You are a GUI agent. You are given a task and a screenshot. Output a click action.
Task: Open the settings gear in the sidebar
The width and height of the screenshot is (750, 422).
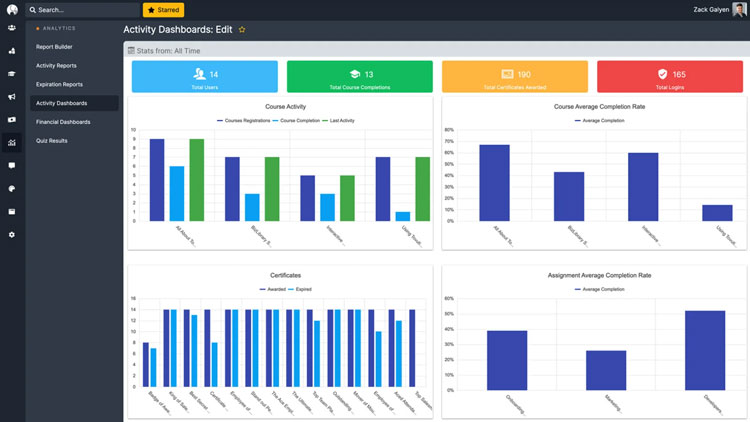point(12,234)
